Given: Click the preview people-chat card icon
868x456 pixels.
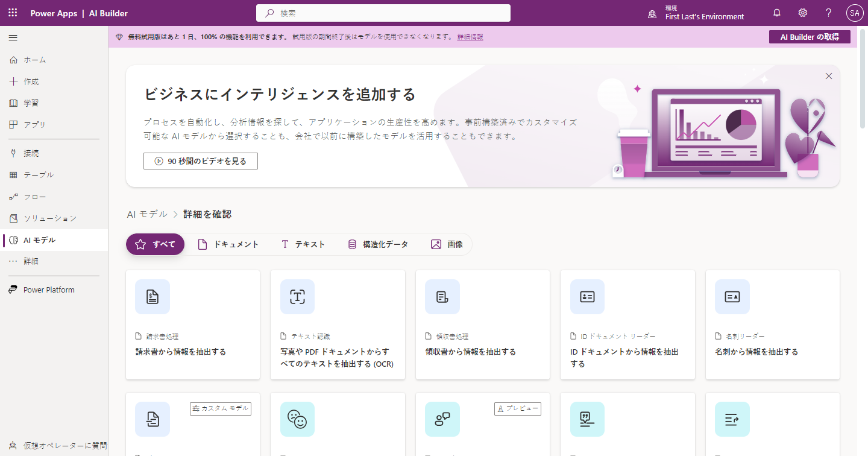Looking at the screenshot, I should tap(442, 419).
